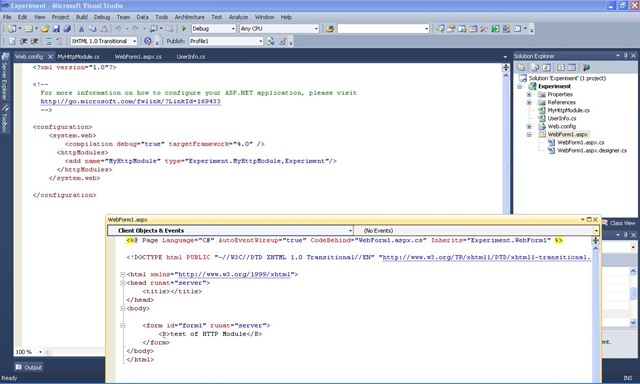The width and height of the screenshot is (640, 384).
Task: Collapse the body element outline toggle
Action: coord(122,309)
